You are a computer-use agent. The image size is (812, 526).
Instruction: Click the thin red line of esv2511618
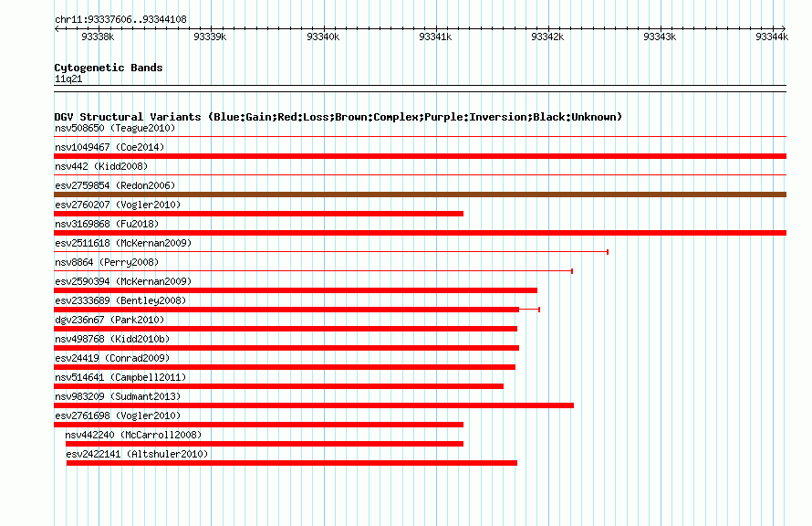pos(331,252)
